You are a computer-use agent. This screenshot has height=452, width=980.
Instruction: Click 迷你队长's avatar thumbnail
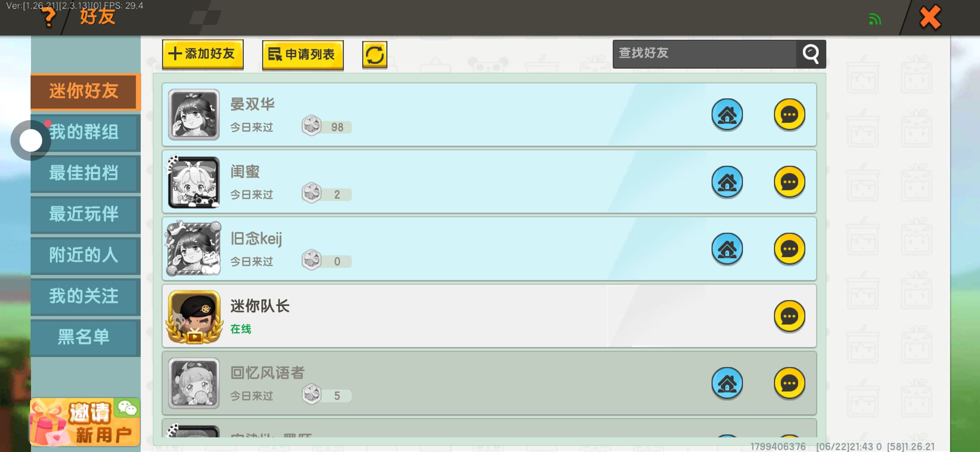pyautogui.click(x=194, y=317)
